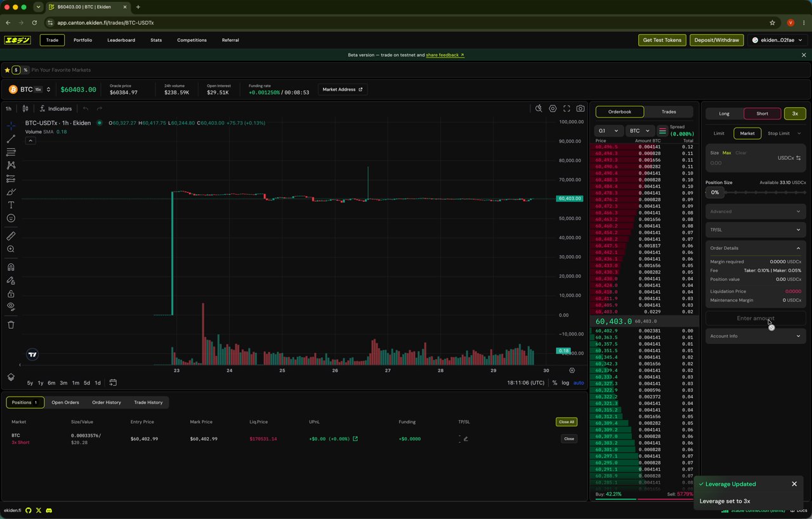
Task: Open the Fibonacci retracement tool
Action: [x=11, y=152]
